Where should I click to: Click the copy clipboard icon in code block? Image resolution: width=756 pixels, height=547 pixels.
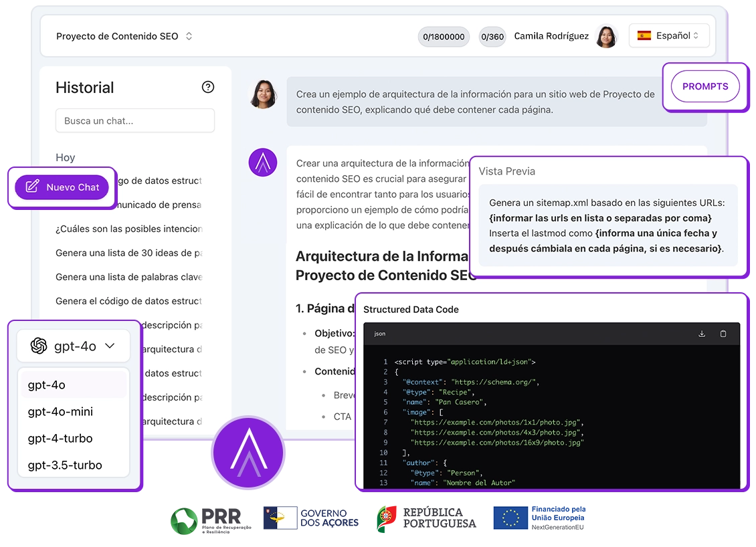coord(723,334)
